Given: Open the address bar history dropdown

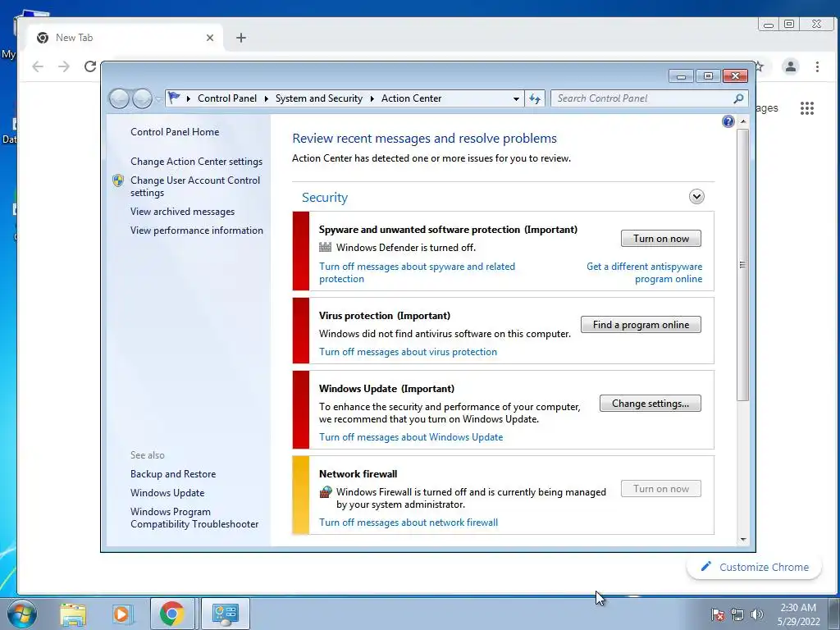Looking at the screenshot, I should pos(516,98).
